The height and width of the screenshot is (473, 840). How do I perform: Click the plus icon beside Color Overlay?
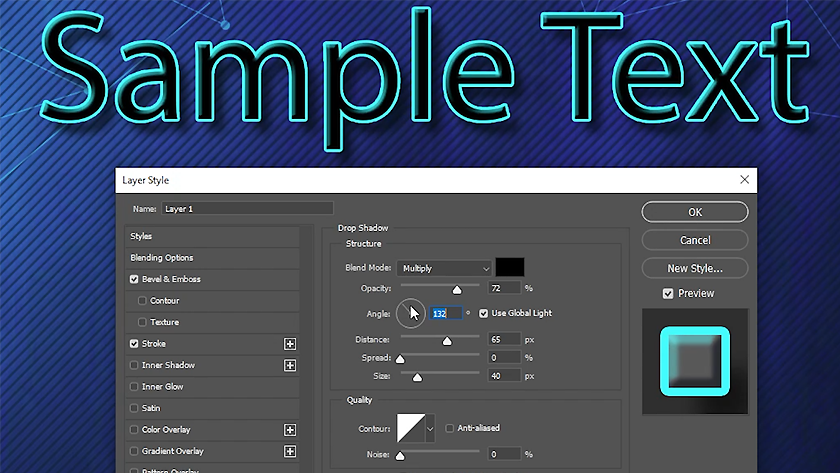[x=290, y=430]
